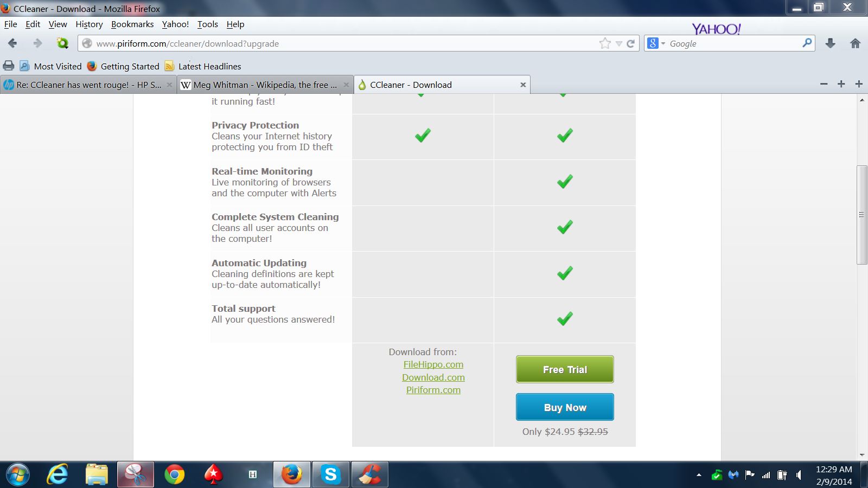The height and width of the screenshot is (488, 868).
Task: Click the battery power tray icon
Action: pyautogui.click(x=782, y=475)
